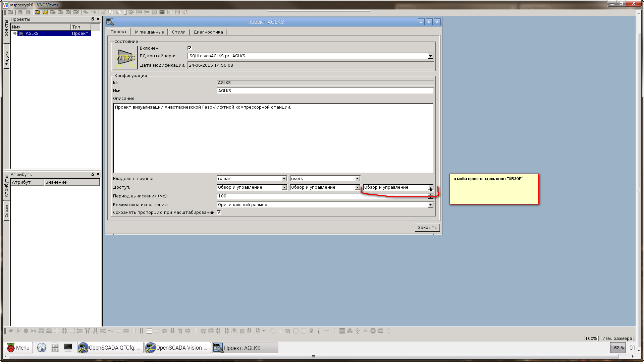
Task: Click the Имя text input field
Action: pyautogui.click(x=325, y=91)
